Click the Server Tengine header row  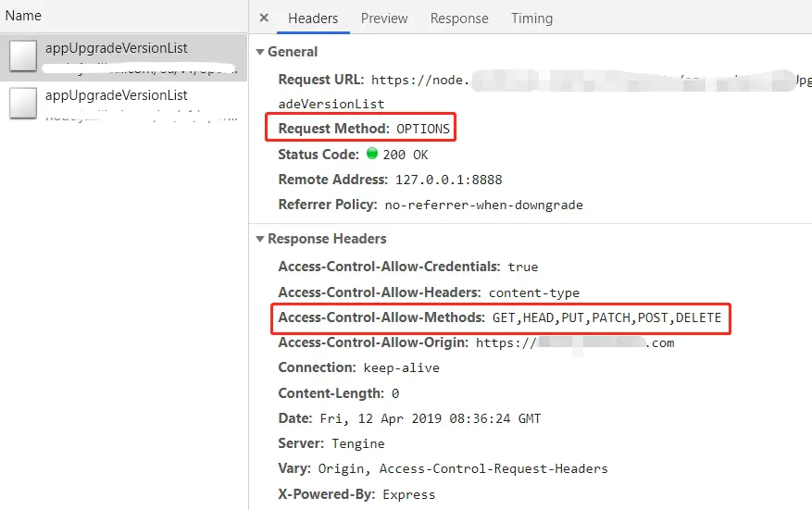tap(331, 443)
